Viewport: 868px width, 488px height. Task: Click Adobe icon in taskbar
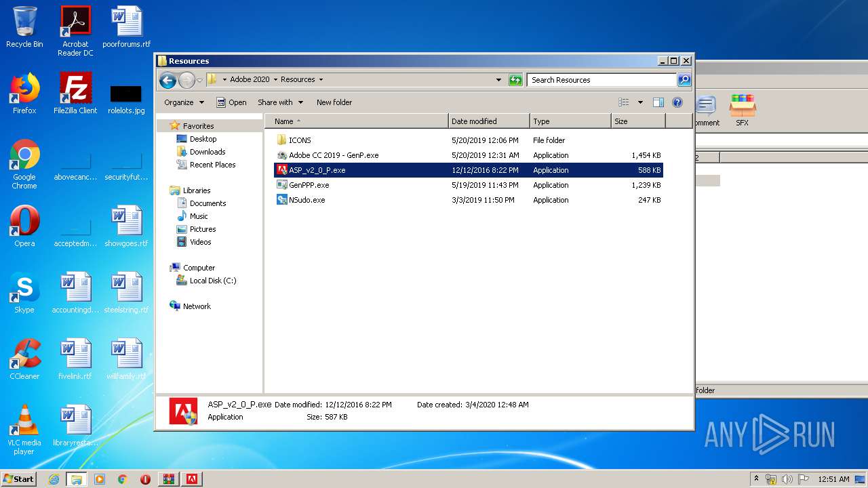[191, 479]
